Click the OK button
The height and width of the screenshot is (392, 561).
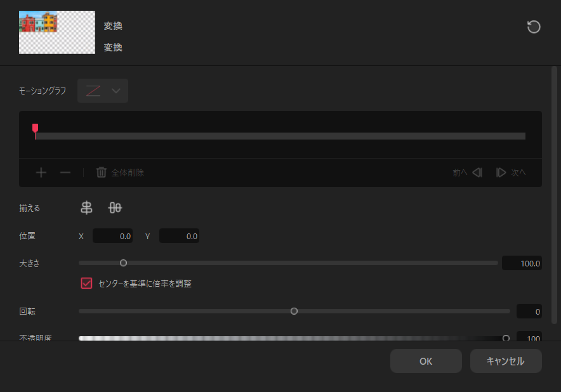pos(426,362)
